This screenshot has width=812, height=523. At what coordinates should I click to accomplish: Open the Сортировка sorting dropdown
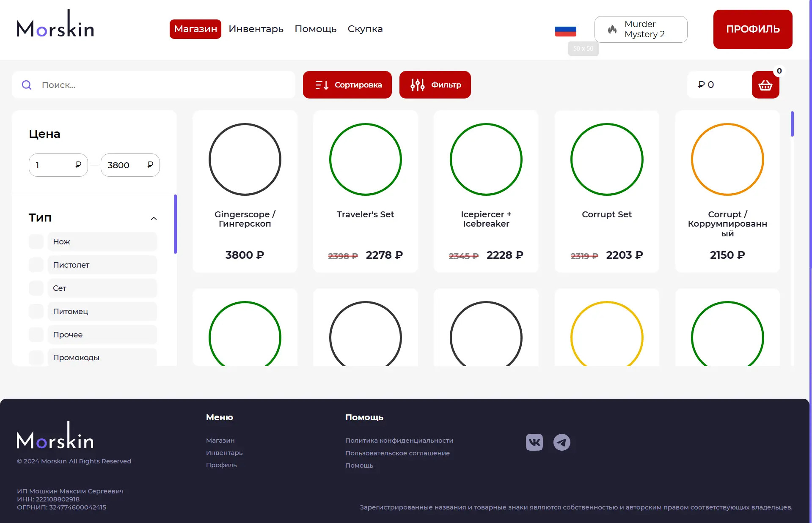tap(347, 85)
